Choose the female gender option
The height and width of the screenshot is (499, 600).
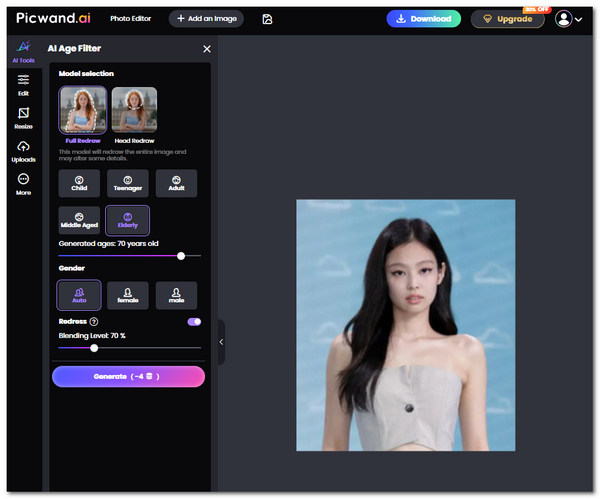click(127, 295)
